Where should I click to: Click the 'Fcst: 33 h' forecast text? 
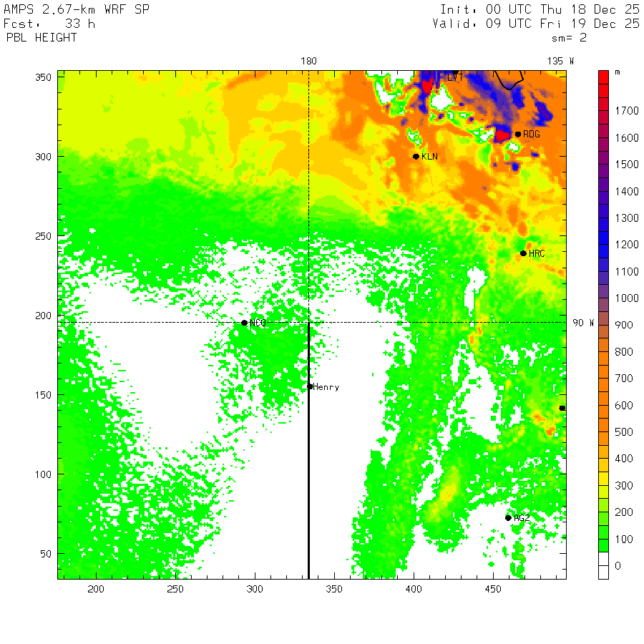(x=49, y=24)
